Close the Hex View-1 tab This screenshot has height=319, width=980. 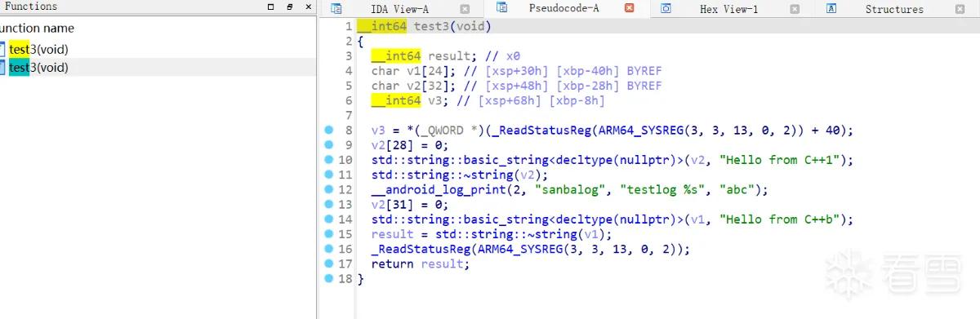[x=795, y=9]
